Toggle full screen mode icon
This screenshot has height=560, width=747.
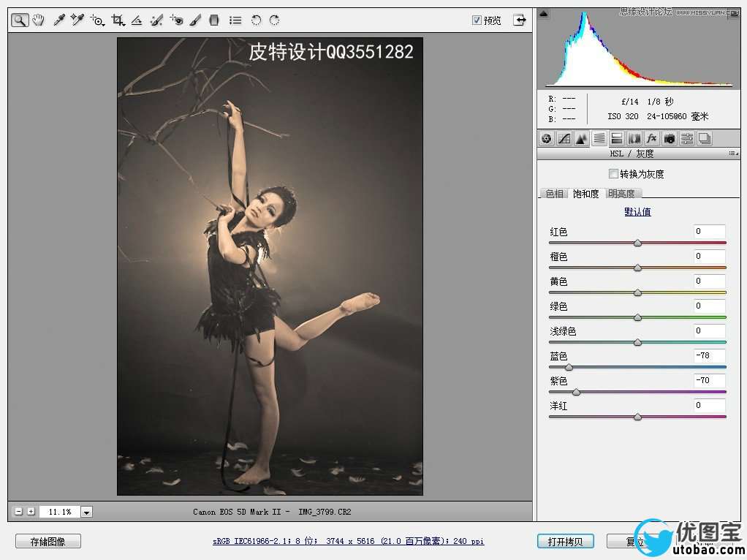519,20
